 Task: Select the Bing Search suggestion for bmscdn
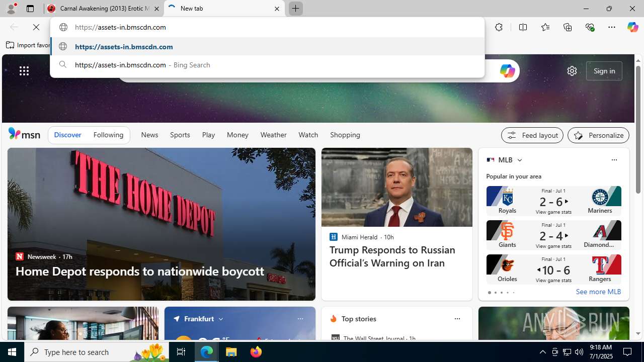tap(267, 65)
